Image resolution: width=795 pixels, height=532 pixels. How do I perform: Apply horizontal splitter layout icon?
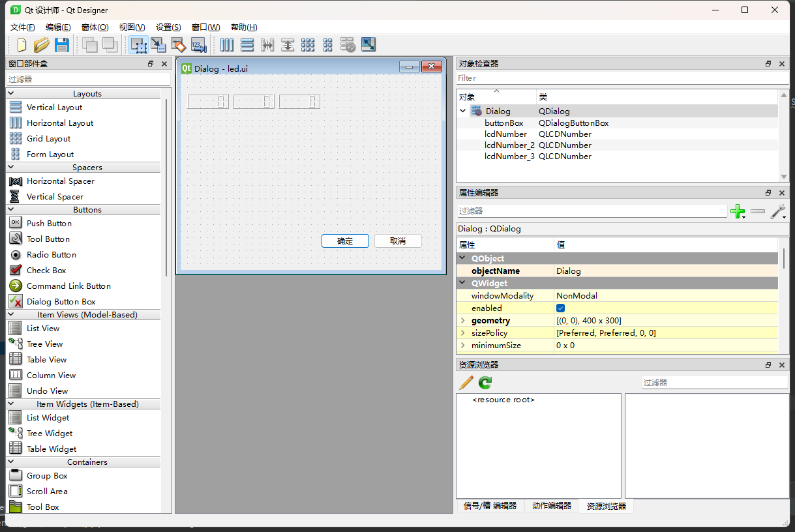point(267,45)
